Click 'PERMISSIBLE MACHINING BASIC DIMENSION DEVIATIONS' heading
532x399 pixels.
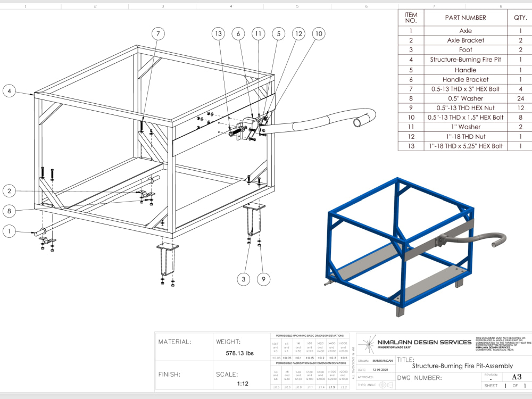coord(310,336)
